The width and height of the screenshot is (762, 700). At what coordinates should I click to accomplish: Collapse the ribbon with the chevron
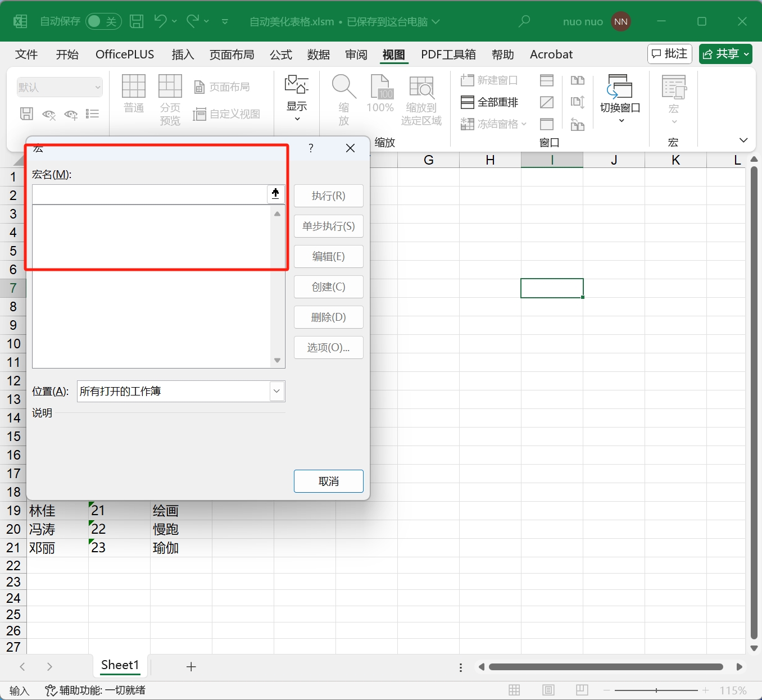743,140
